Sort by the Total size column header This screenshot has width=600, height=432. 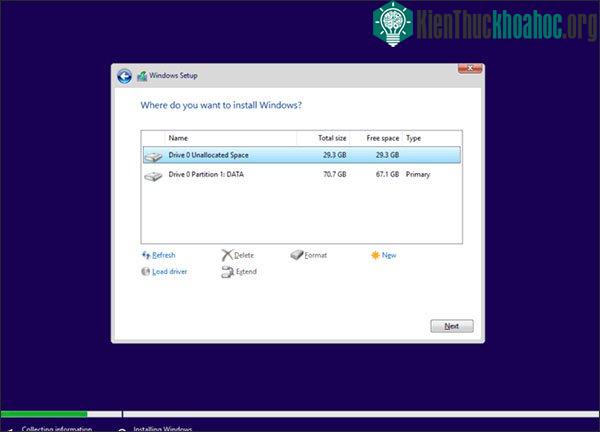pyautogui.click(x=323, y=138)
